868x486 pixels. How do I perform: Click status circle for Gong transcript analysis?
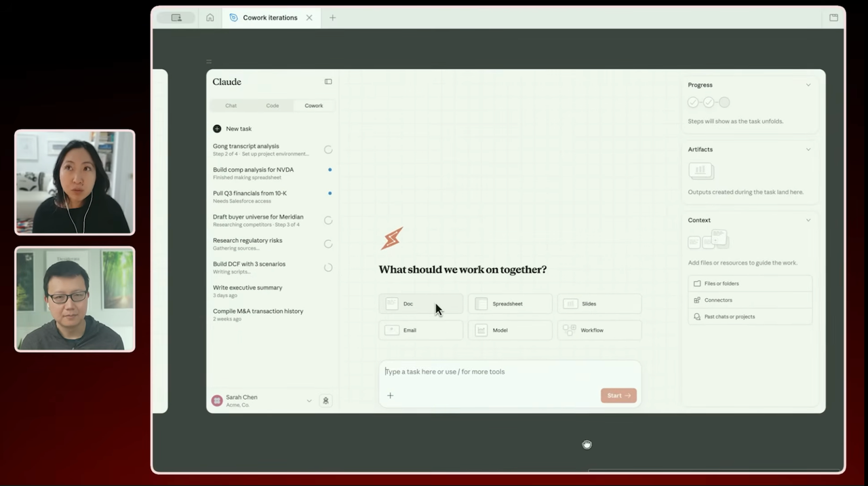(328, 150)
